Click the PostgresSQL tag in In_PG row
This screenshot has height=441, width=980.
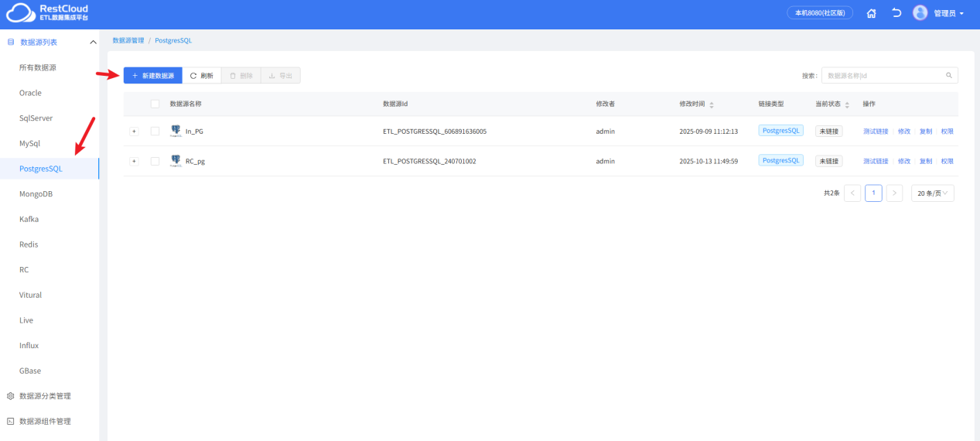(x=781, y=131)
